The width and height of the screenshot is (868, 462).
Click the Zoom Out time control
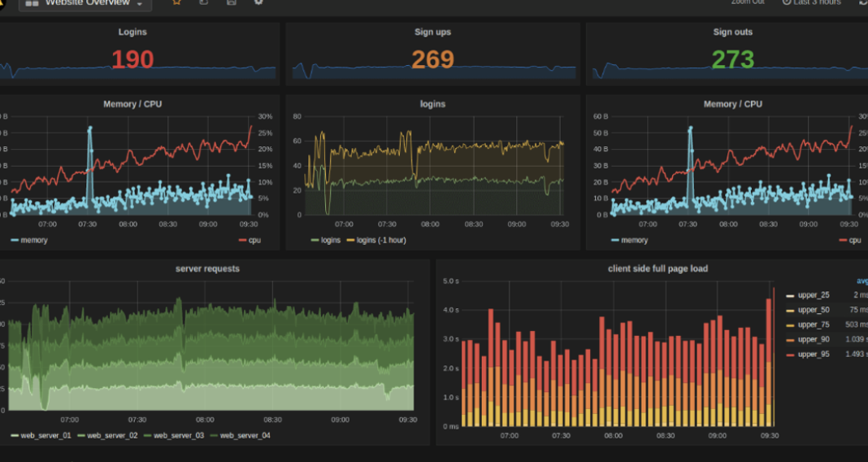click(748, 2)
